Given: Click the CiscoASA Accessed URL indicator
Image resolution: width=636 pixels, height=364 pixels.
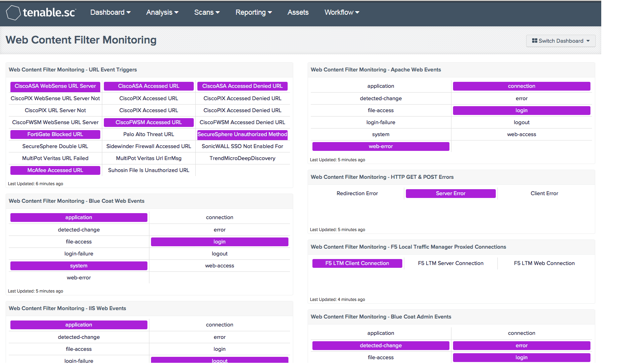Looking at the screenshot, I should tap(149, 86).
